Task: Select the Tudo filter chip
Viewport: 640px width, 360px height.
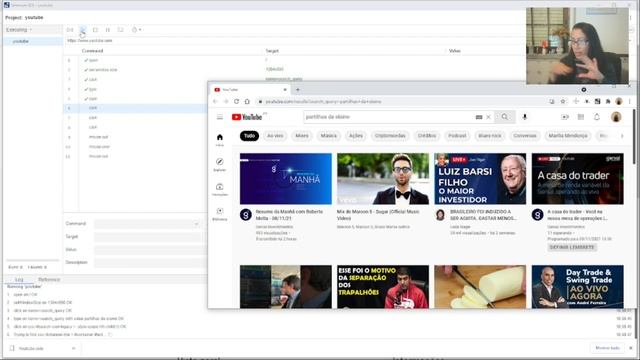Action: [x=249, y=136]
